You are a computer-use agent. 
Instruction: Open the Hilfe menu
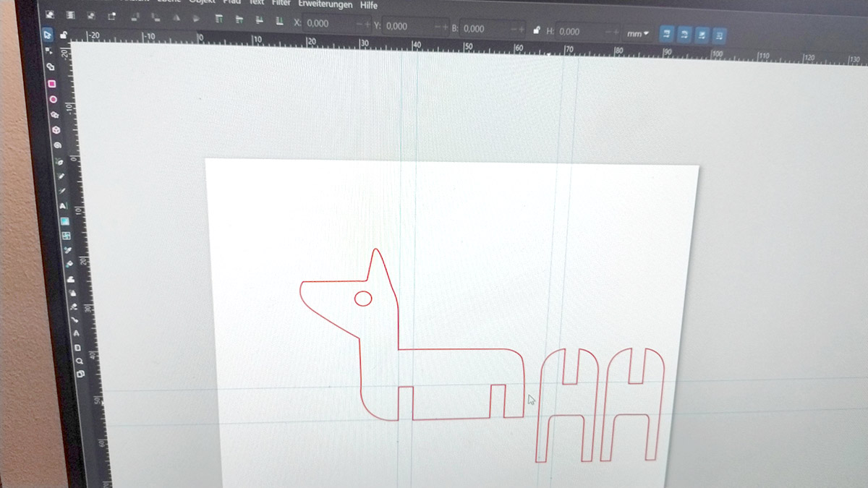tap(369, 5)
